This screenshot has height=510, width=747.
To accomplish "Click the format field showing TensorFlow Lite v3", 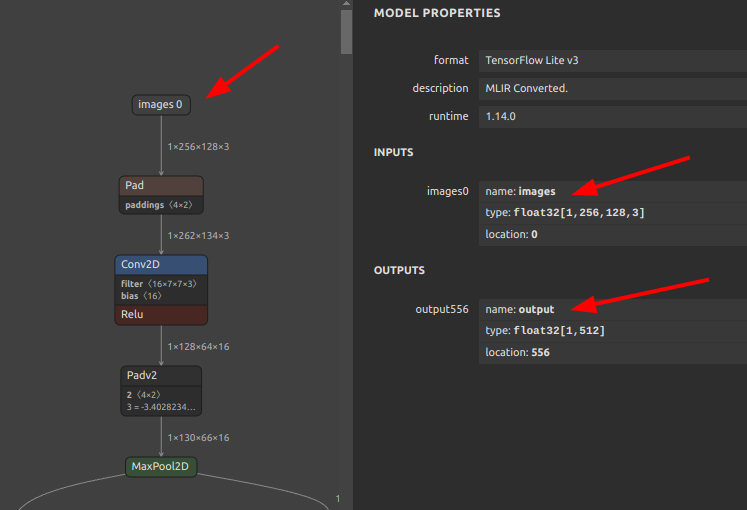I will pos(612,60).
